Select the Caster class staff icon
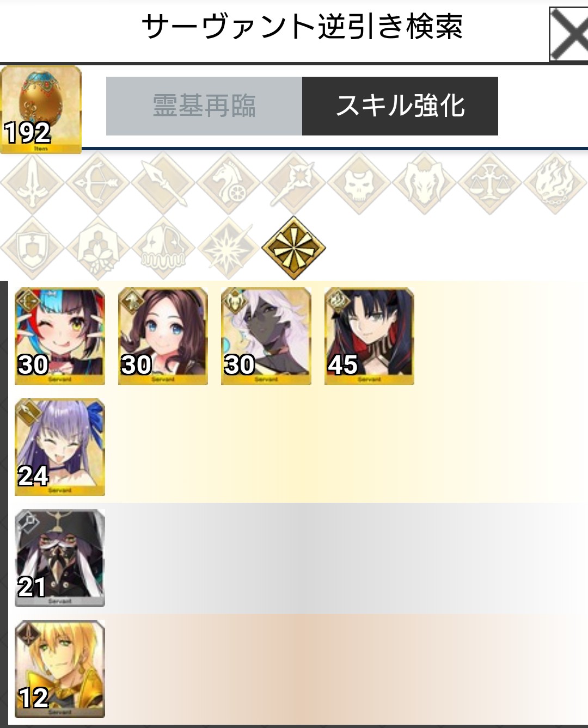This screenshot has height=728, width=588. click(294, 183)
